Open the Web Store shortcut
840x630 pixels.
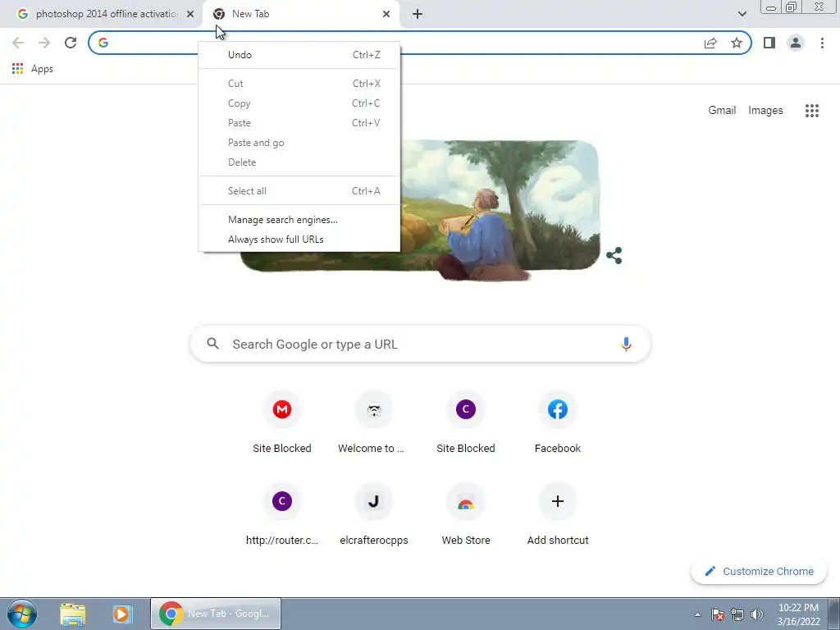point(466,515)
